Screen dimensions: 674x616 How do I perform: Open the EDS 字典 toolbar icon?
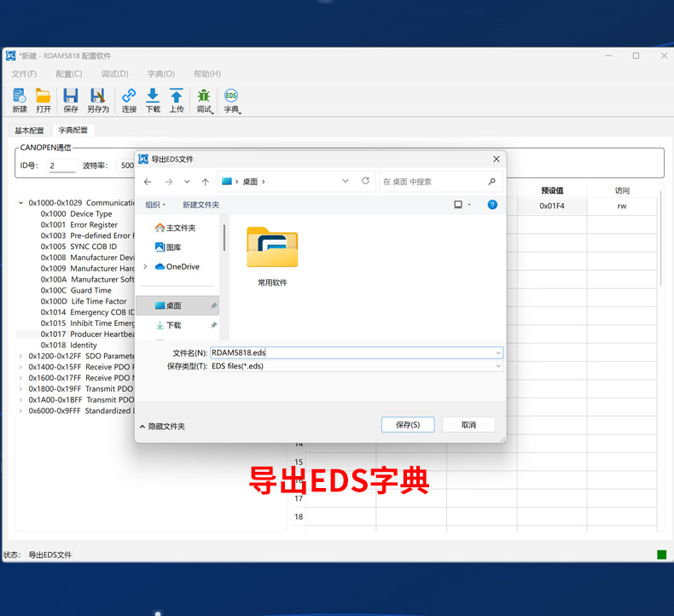pyautogui.click(x=230, y=96)
